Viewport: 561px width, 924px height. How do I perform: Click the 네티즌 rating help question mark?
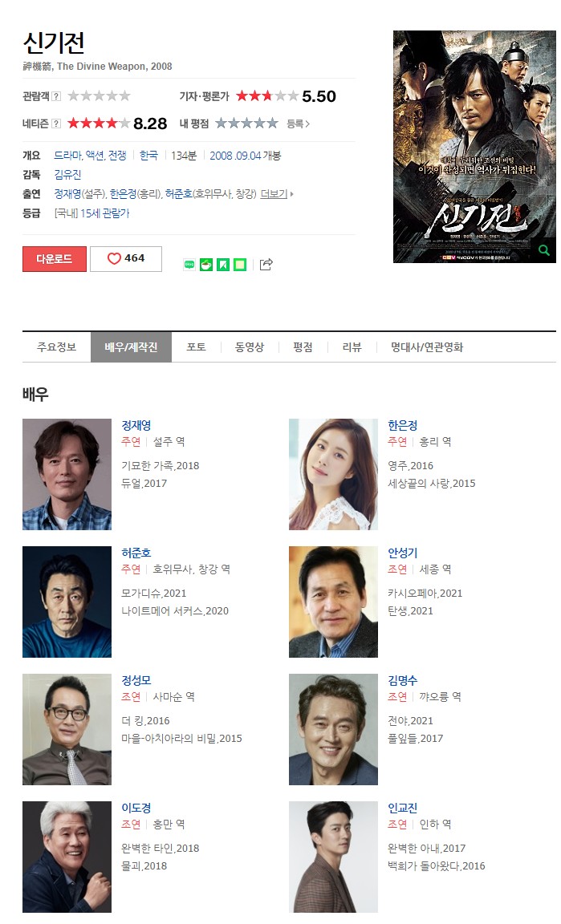[57, 124]
